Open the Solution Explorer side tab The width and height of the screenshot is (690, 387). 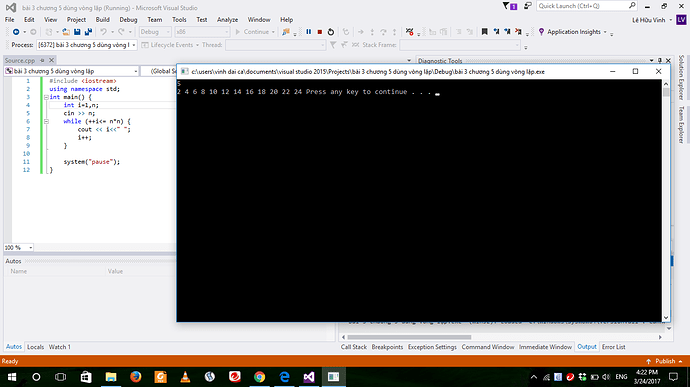pyautogui.click(x=681, y=77)
